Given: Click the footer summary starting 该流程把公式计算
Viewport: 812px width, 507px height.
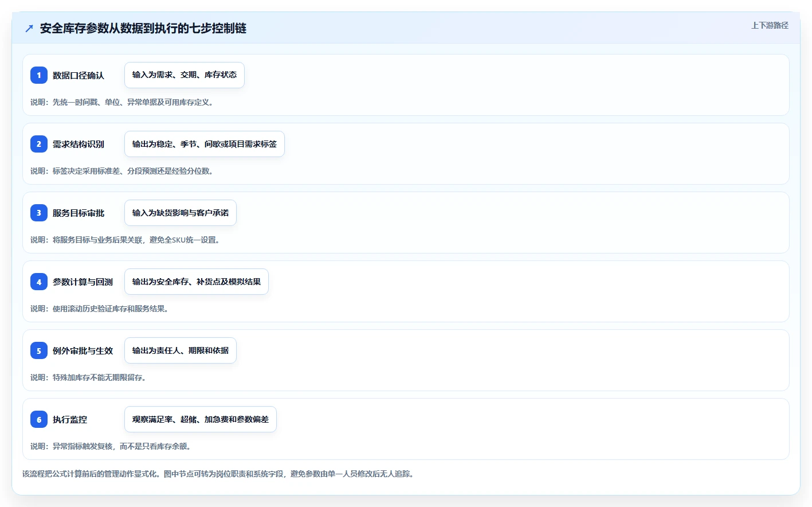Looking at the screenshot, I should point(219,474).
